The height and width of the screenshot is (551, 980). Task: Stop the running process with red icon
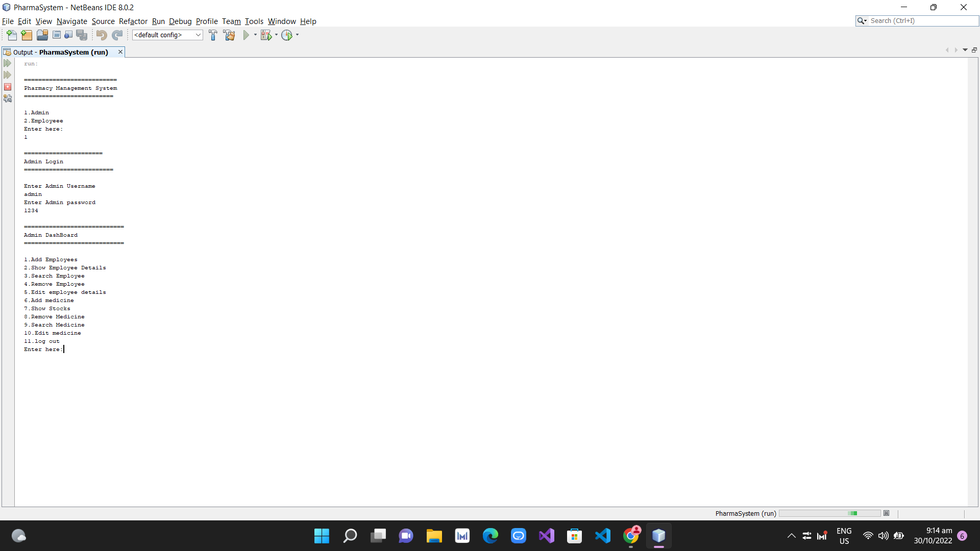pos(8,87)
